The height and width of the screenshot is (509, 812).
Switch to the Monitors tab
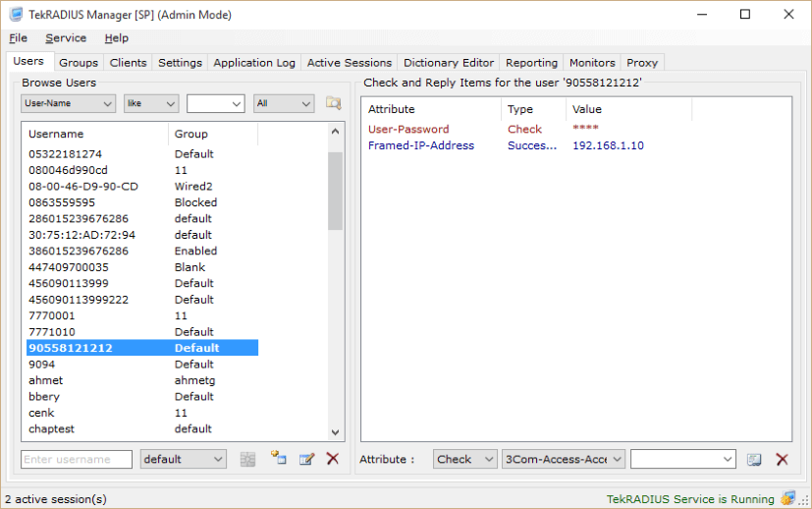(x=592, y=63)
